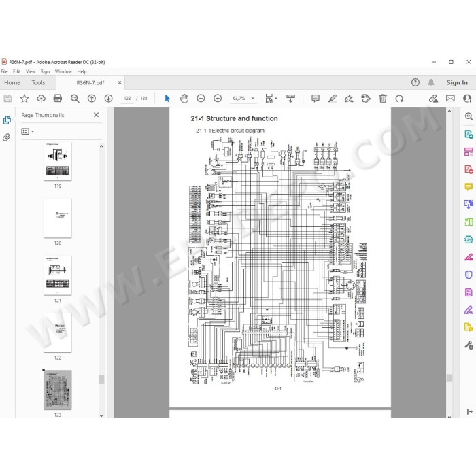The width and height of the screenshot is (476, 476).
Task: Close the Page Thumbnails panel
Action: point(97,115)
